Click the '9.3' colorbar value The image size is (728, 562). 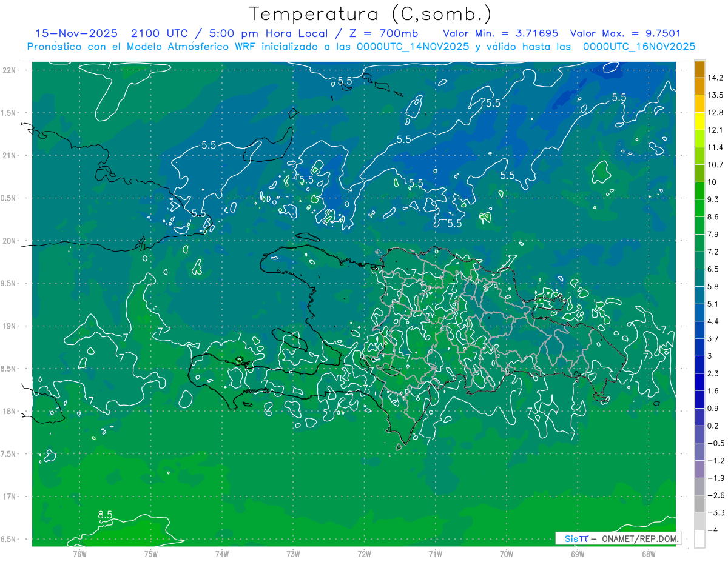[713, 199]
